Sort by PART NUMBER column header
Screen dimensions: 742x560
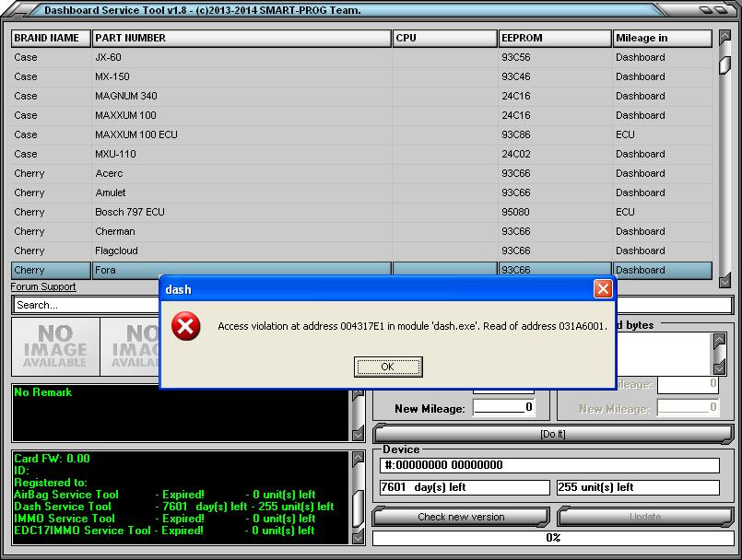click(x=241, y=39)
